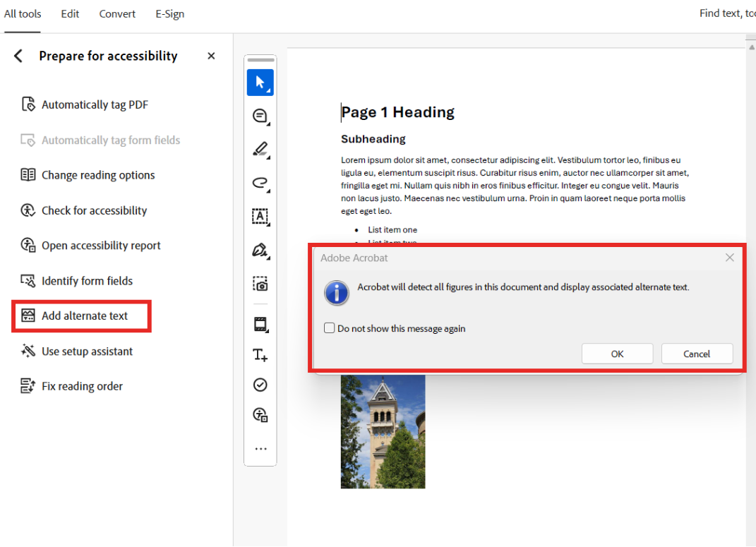756x547 pixels.
Task: Click the Open accessibility report icon in panel
Action: pyautogui.click(x=28, y=246)
